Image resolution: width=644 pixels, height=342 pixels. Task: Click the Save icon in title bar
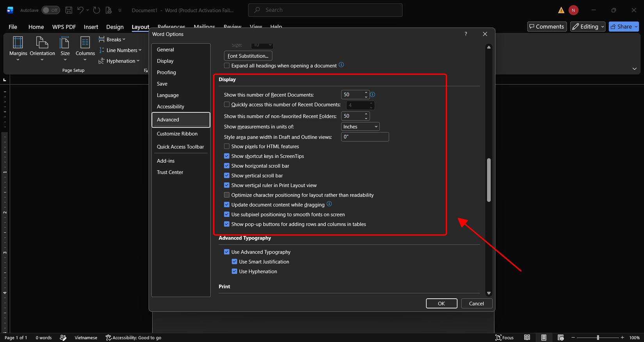(x=69, y=10)
